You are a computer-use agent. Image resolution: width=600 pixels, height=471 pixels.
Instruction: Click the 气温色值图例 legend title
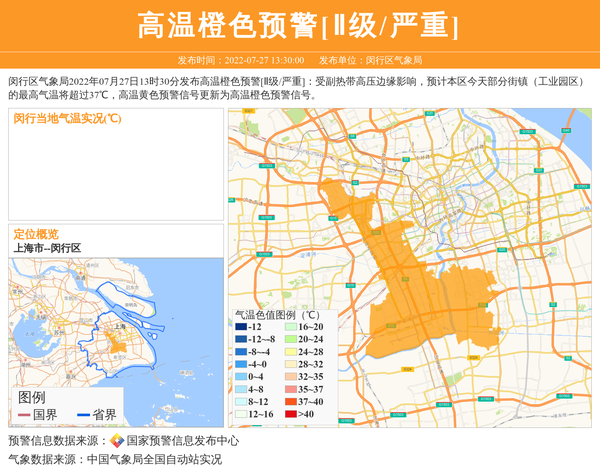(276, 313)
